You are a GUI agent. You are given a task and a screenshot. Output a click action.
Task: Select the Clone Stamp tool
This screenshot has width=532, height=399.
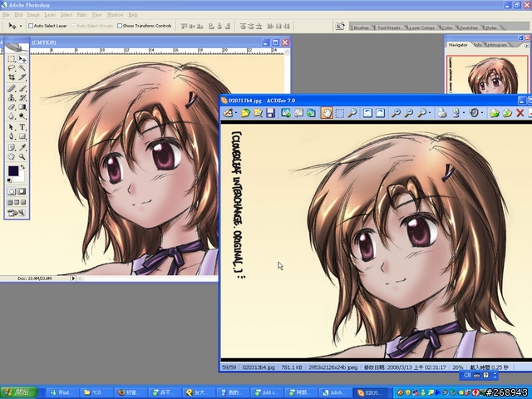pyautogui.click(x=11, y=98)
